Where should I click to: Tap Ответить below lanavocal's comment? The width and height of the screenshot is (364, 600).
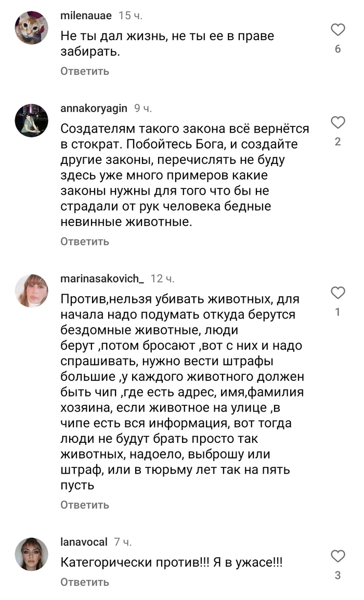coord(85,582)
